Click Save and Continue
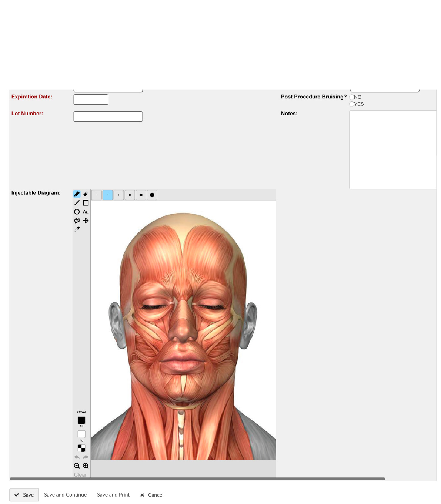Image resolution: width=441 pixels, height=504 pixels. pyautogui.click(x=65, y=495)
